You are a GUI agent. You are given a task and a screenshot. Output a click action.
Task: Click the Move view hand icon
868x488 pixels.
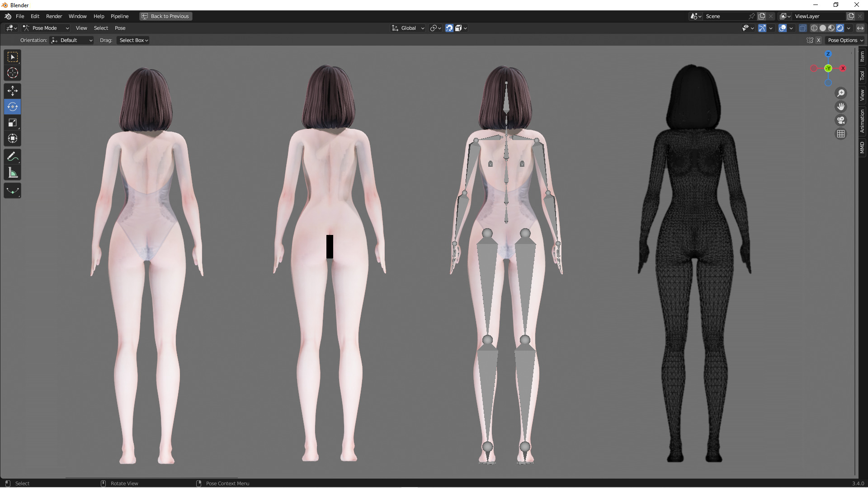(841, 107)
